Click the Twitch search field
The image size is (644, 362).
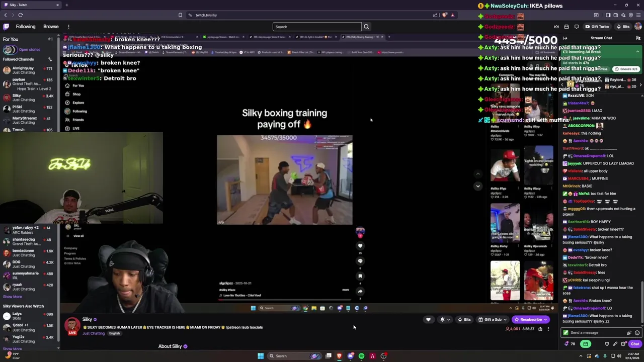[x=317, y=27]
